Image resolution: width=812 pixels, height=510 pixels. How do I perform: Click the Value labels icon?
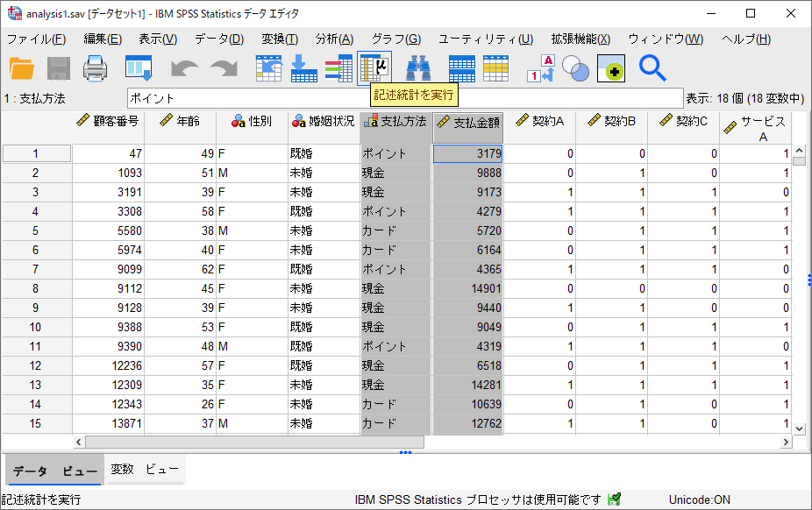(x=541, y=69)
